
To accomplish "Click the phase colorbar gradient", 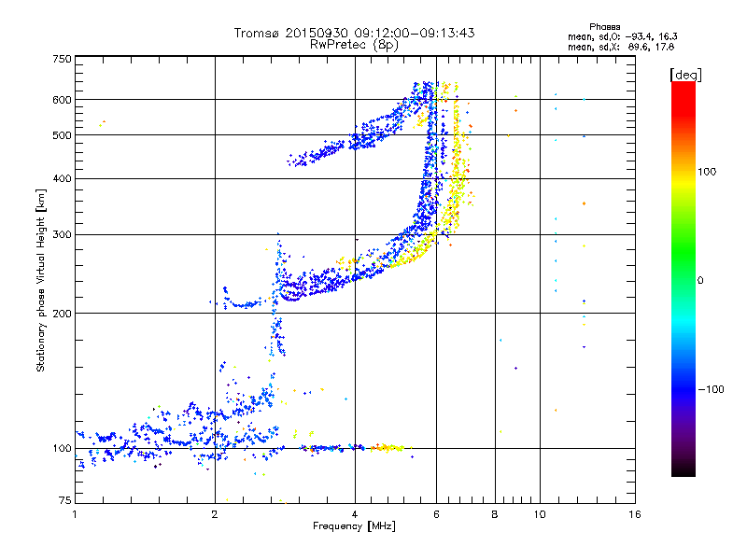I will (684, 278).
